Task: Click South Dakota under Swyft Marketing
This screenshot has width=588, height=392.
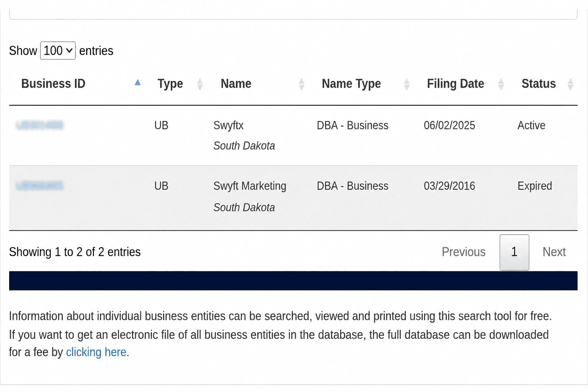Action: [x=244, y=207]
